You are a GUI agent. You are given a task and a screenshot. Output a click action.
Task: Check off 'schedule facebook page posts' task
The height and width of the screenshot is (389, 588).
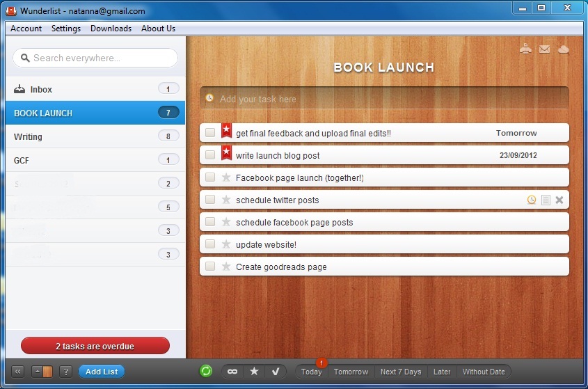pyautogui.click(x=210, y=222)
